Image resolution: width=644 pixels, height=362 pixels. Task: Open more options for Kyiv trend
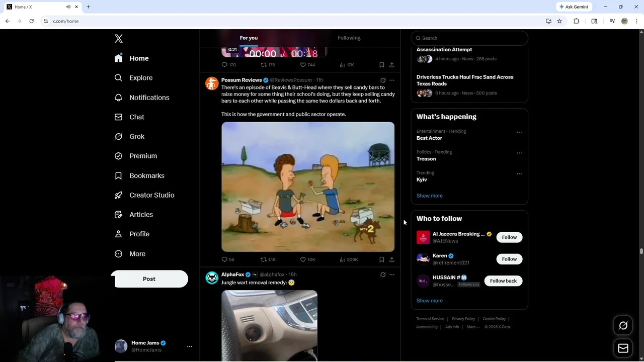(x=519, y=174)
